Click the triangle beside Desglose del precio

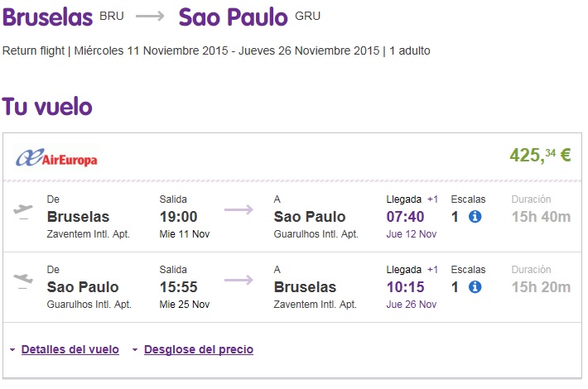[135, 349]
